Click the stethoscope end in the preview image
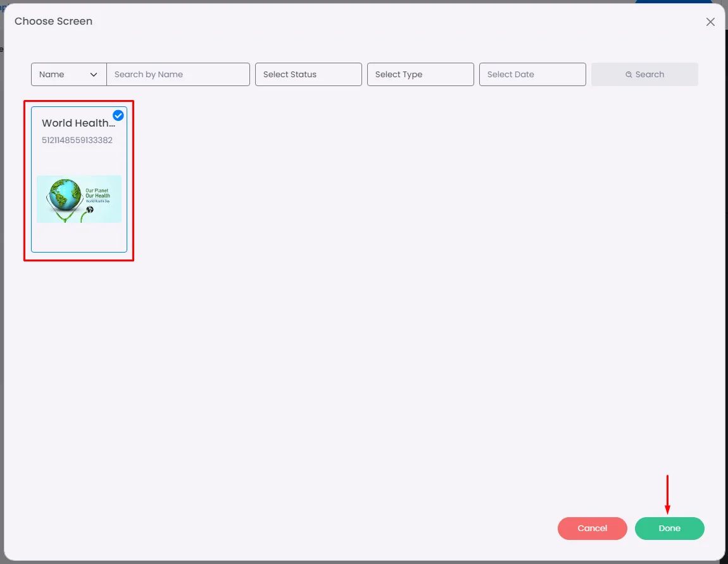 [90, 210]
